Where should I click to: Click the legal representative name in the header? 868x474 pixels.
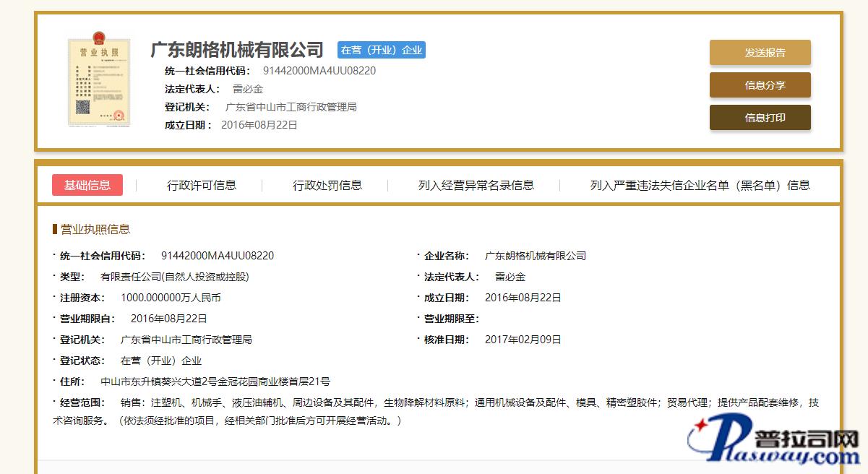247,89
